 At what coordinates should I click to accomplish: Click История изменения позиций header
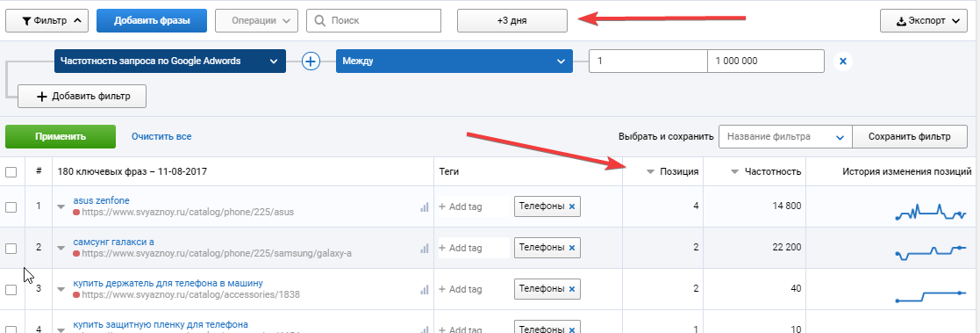(x=907, y=171)
